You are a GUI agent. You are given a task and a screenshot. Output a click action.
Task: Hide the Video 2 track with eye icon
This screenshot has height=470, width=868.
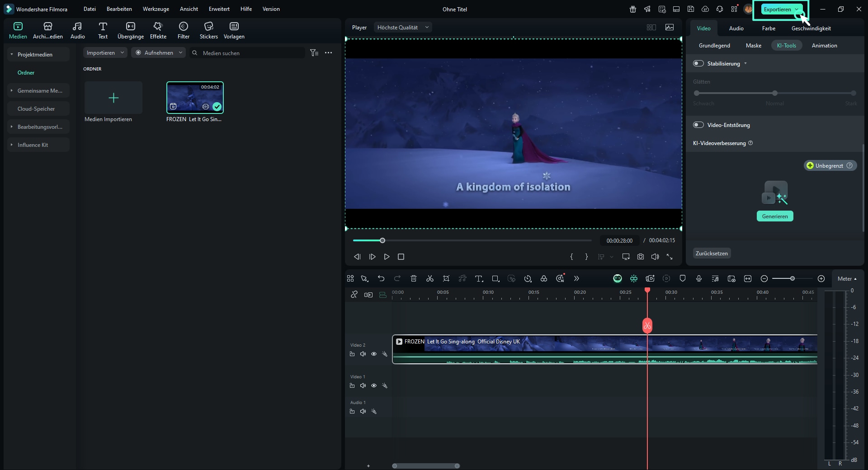coord(374,354)
